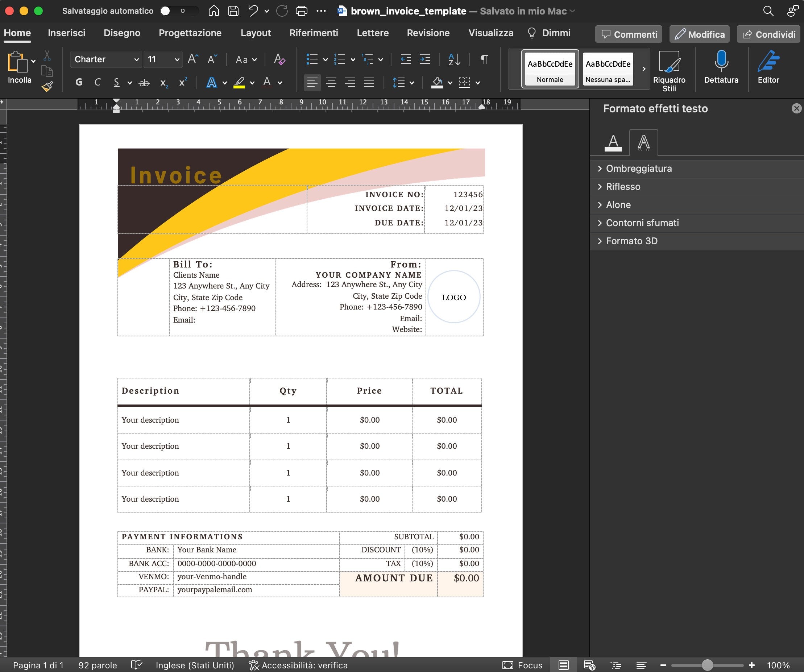
Task: Click the Format Painter brush icon
Action: pyautogui.click(x=47, y=87)
